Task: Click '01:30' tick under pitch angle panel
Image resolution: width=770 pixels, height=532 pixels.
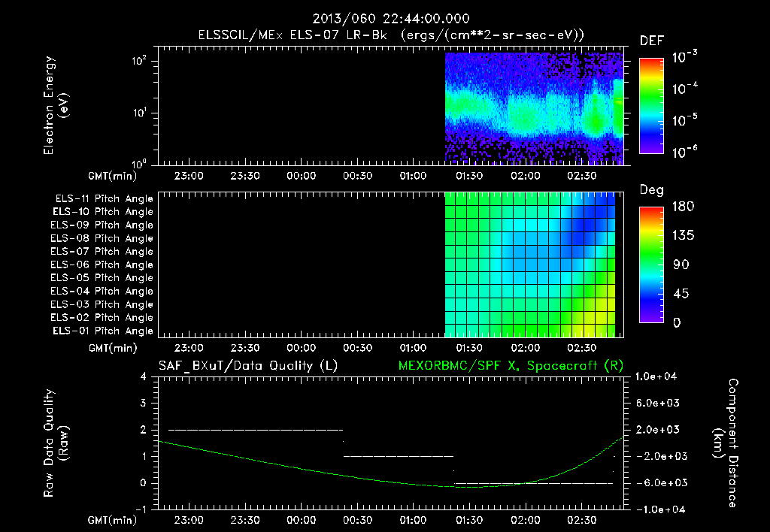Action: 469,349
